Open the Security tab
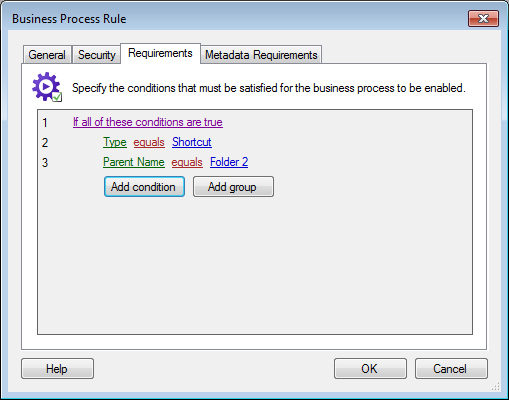Screen dimensions: 509x400 point(96,55)
